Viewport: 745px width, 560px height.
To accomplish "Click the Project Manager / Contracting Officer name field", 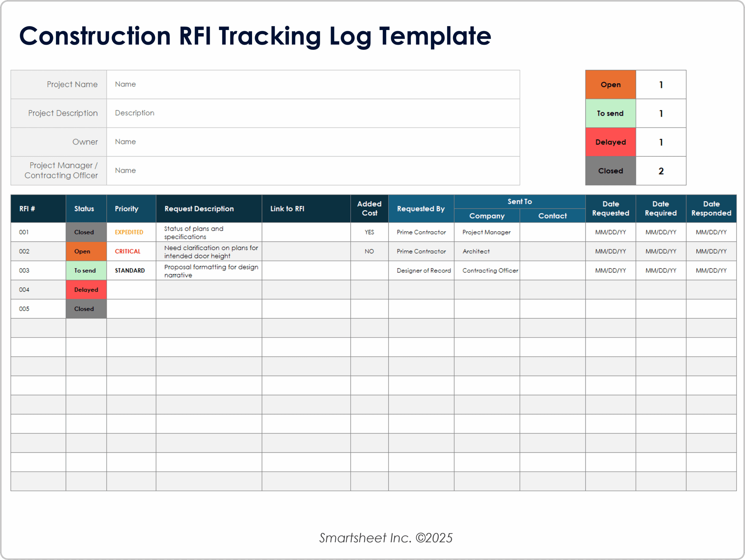I will point(313,171).
